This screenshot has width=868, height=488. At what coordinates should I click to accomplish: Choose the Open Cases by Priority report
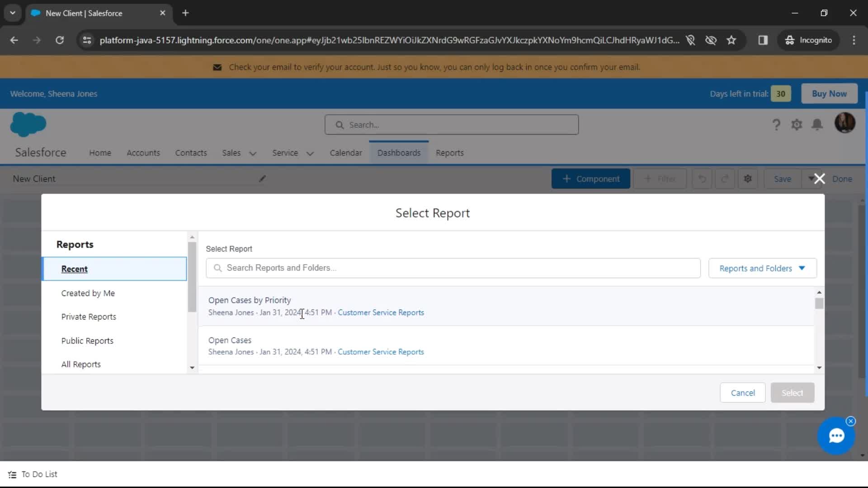[506, 306]
